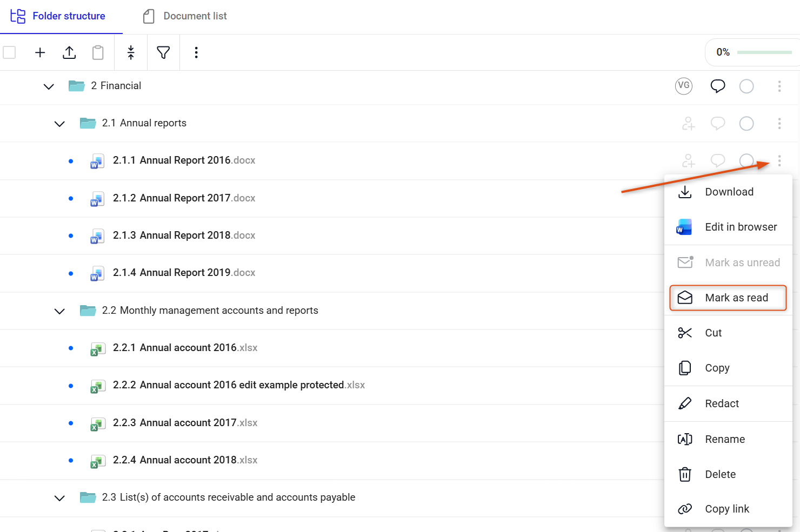The height and width of the screenshot is (532, 800).
Task: Switch to the Document list tab
Action: [x=185, y=16]
